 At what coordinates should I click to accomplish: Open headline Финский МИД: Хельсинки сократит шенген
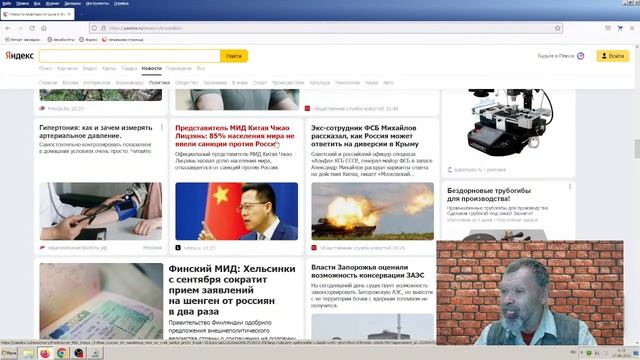click(232, 290)
